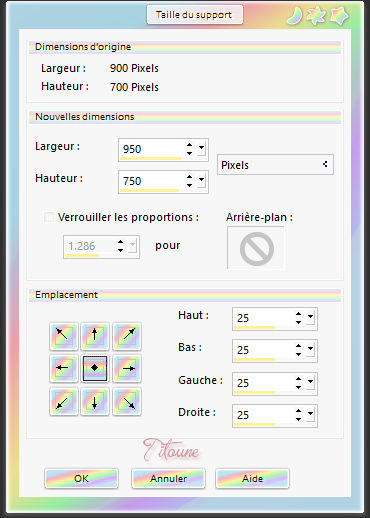This screenshot has height=518, width=370.
Task: Select top-center placement arrow
Action: click(x=95, y=336)
